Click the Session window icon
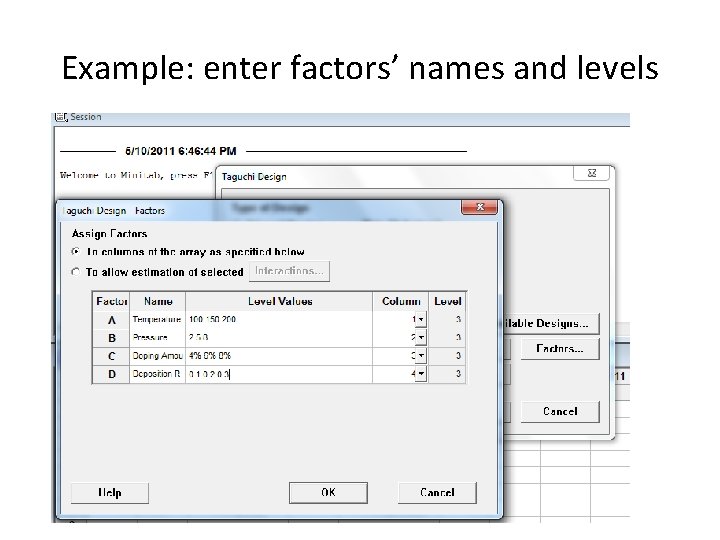This screenshot has height=540, width=720. coord(61,117)
